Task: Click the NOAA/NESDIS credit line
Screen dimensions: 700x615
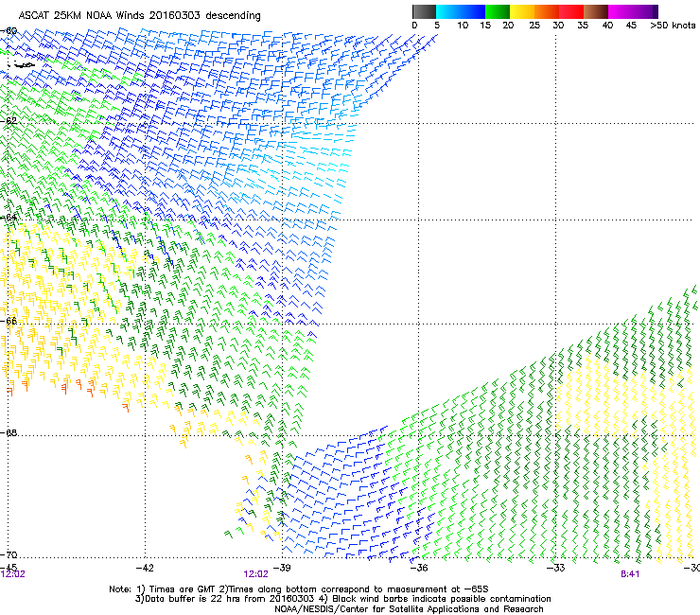Action: tap(409, 609)
